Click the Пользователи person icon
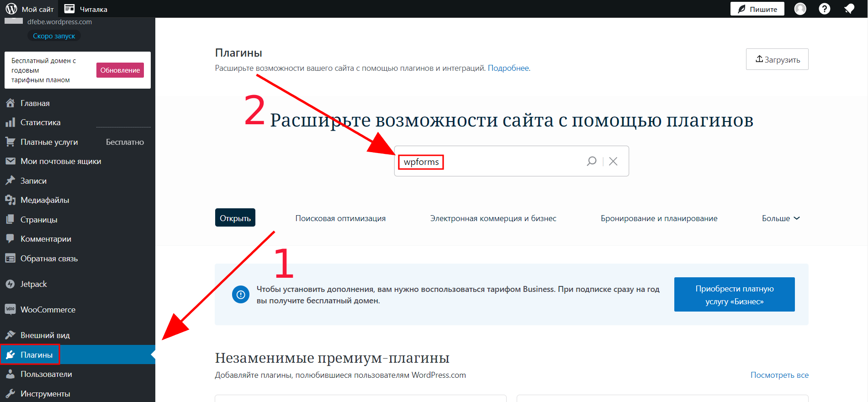Screen dimensions: 868x402 click(10, 374)
